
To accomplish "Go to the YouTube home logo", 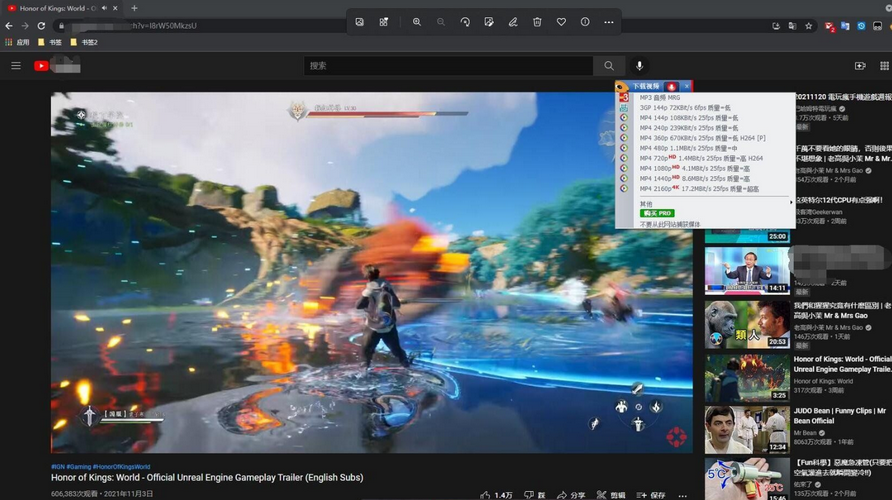I will (41, 66).
